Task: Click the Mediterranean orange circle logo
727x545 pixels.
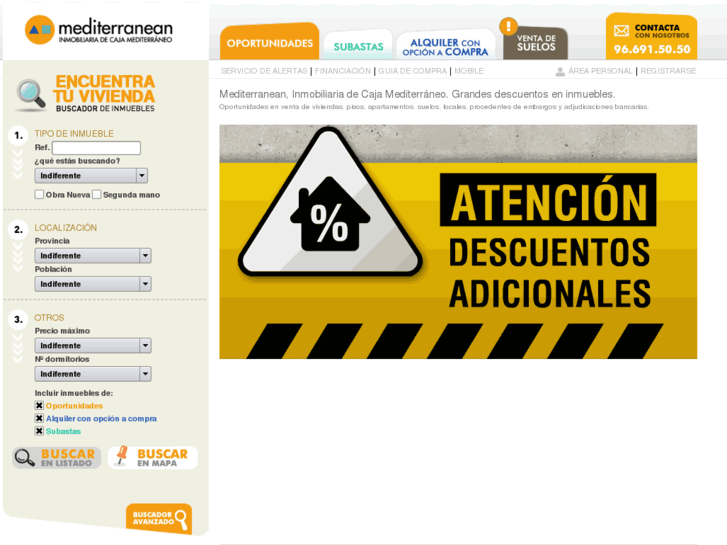Action: tap(39, 30)
